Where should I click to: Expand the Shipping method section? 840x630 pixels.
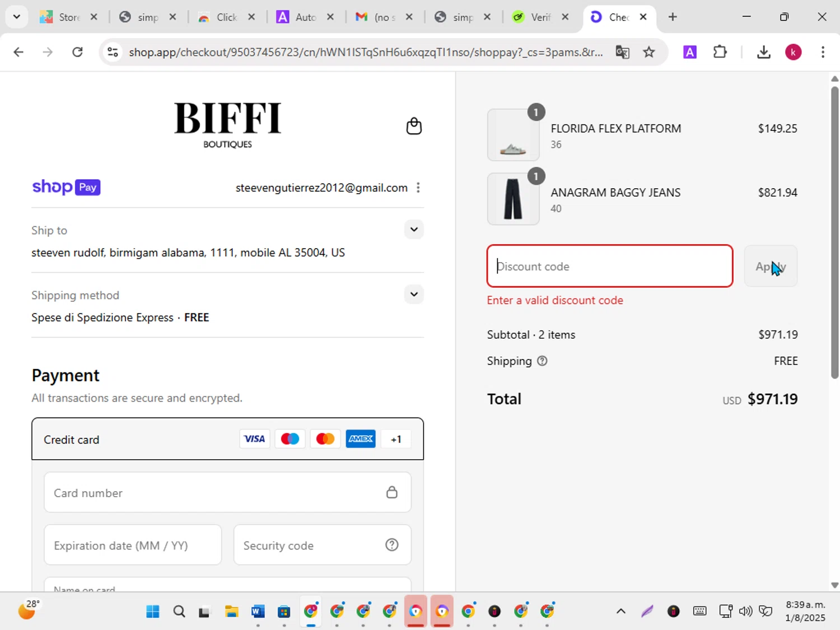pyautogui.click(x=414, y=294)
